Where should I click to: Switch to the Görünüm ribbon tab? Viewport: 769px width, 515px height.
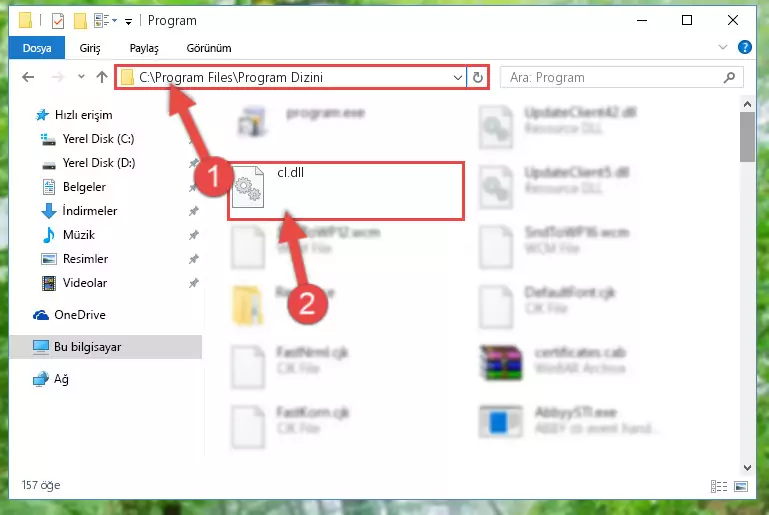(x=209, y=48)
